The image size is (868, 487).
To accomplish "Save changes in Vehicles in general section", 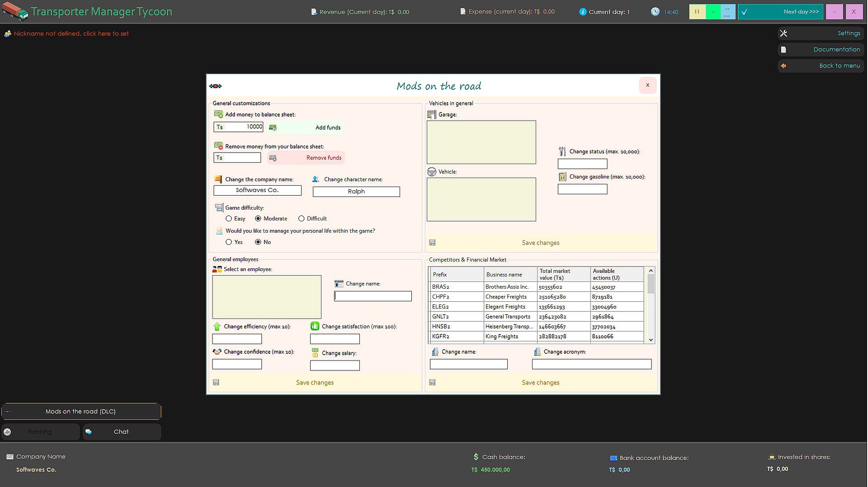I will pos(541,243).
